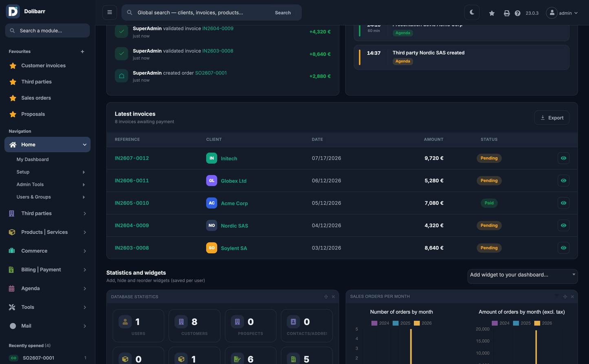Image resolution: width=589 pixels, height=364 pixels.
Task: Close the Sales Orders Per Month widget
Action: (x=572, y=297)
